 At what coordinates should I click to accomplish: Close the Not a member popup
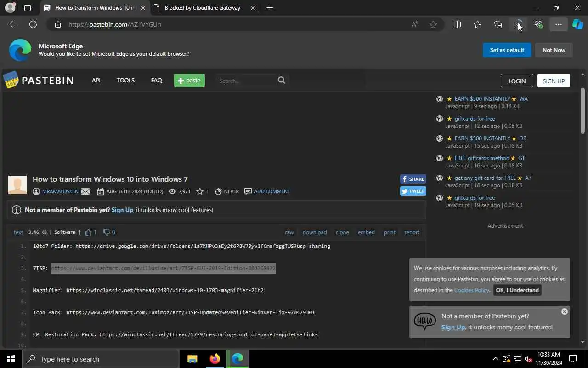pos(565,311)
